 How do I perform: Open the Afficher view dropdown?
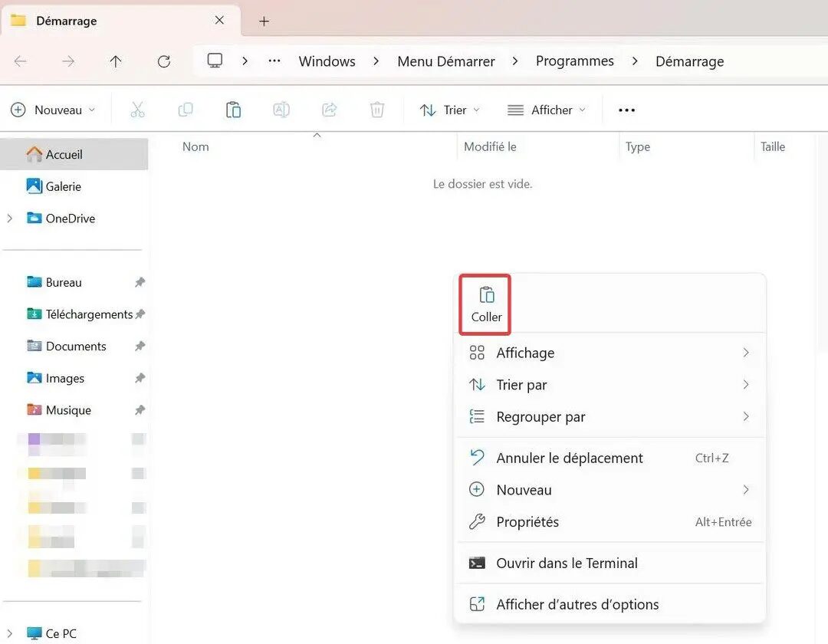(x=547, y=110)
